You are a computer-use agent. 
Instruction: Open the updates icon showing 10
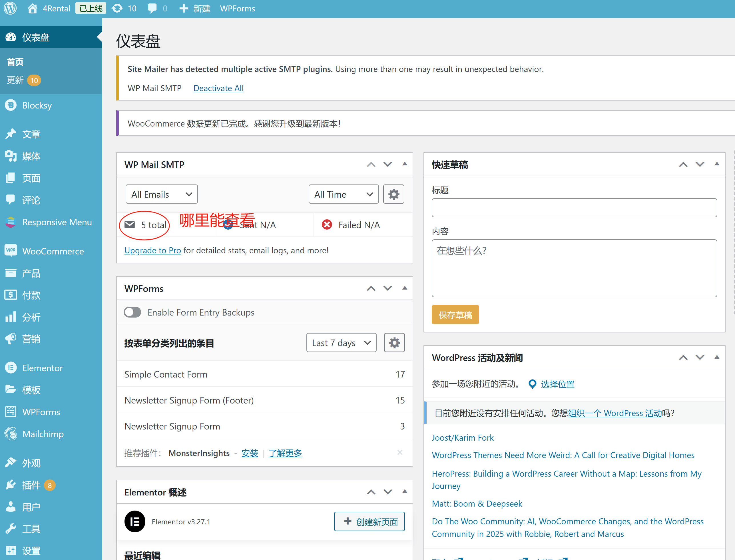click(117, 8)
